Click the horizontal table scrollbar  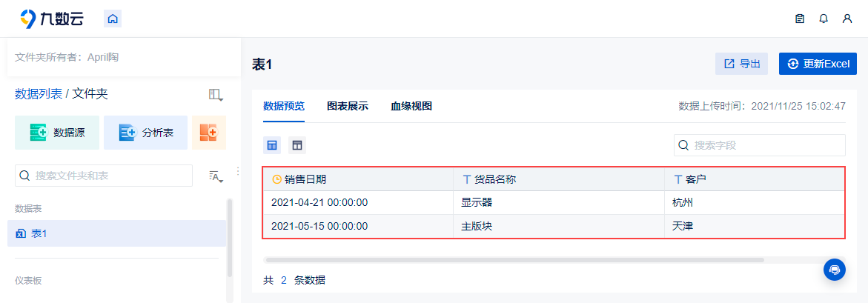click(514, 260)
